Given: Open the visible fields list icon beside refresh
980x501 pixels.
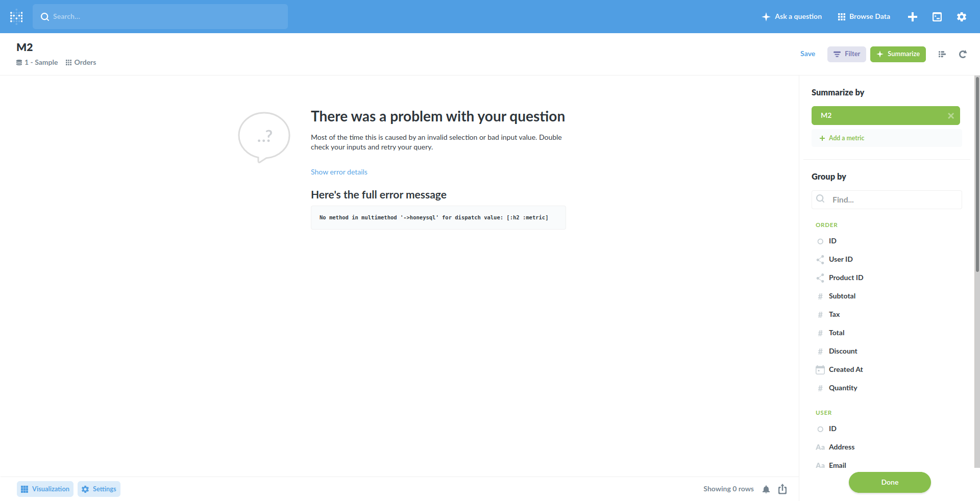Looking at the screenshot, I should tap(942, 54).
